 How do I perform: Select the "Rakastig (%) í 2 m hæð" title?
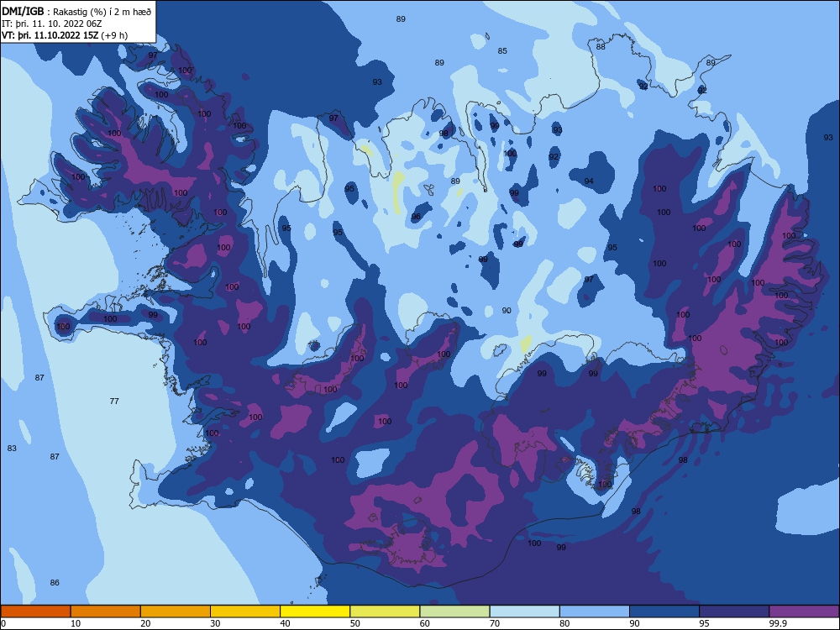coord(102,12)
